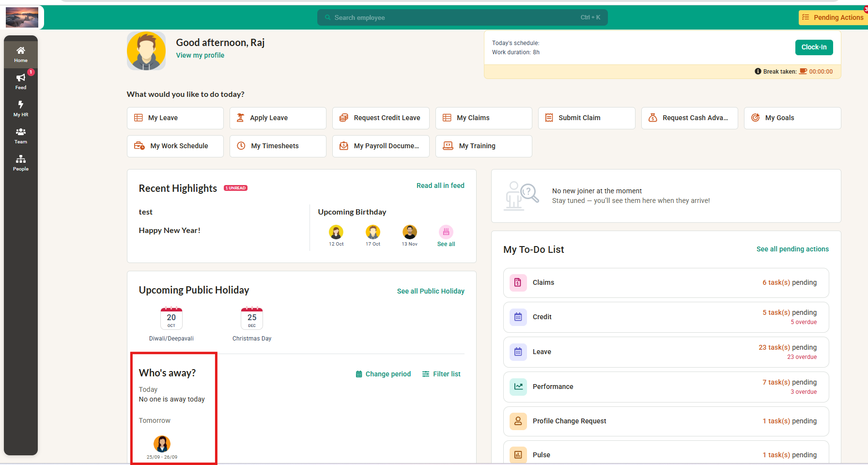Open the Filter list options
The image size is (868, 465).
441,374
